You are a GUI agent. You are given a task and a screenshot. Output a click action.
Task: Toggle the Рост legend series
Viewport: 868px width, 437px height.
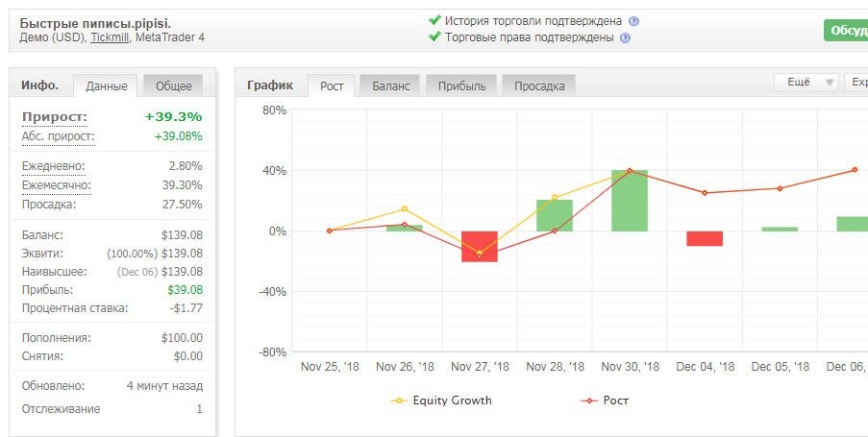(x=605, y=401)
